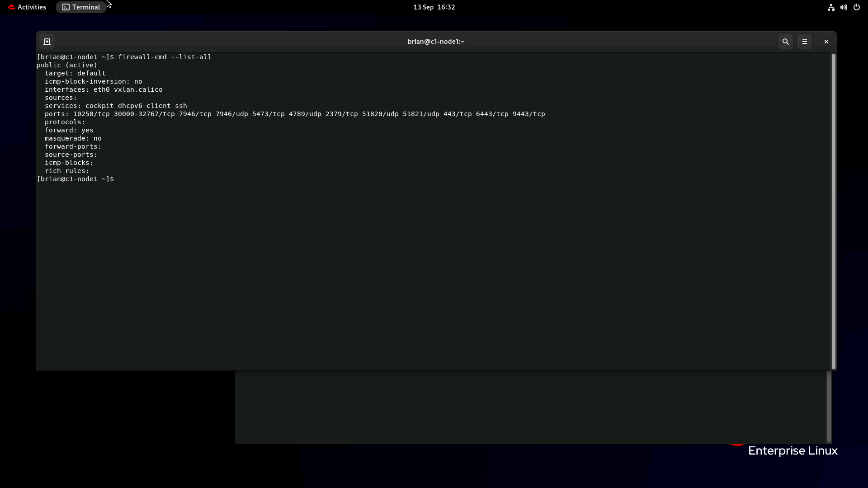This screenshot has width=868, height=488.
Task: Close the brian@c1-node1 terminal window
Action: tap(826, 41)
